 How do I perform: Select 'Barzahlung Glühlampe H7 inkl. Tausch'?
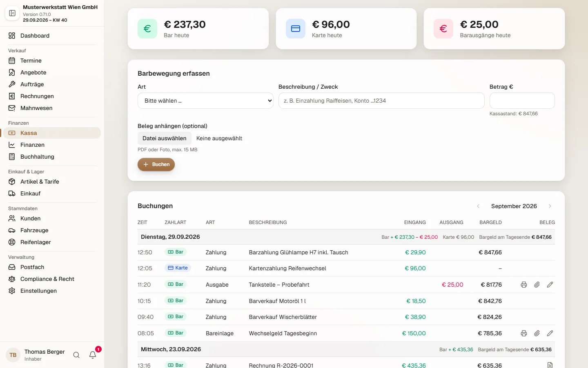click(298, 252)
